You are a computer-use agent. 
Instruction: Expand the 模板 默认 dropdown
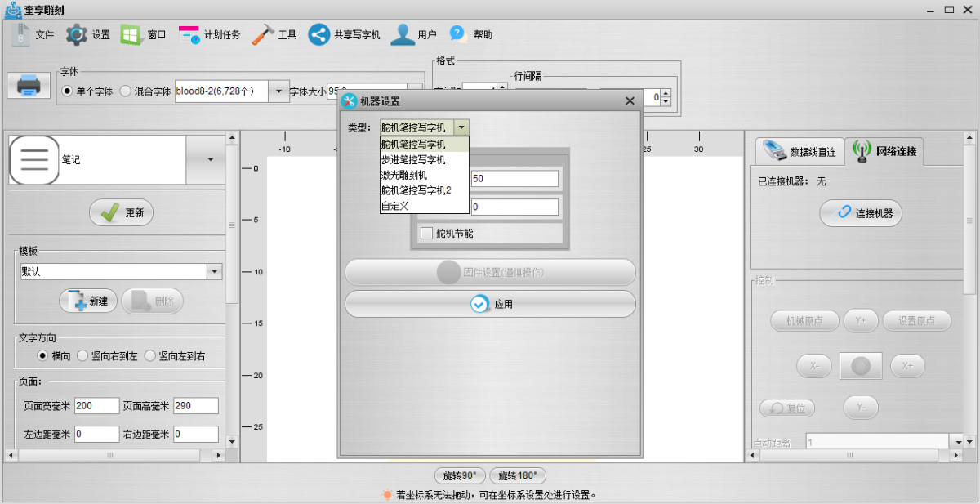point(215,272)
